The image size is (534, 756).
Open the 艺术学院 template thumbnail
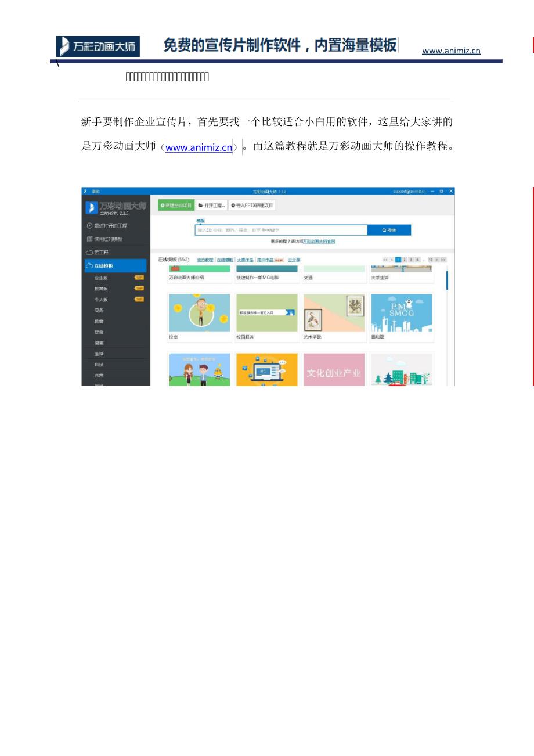[334, 313]
